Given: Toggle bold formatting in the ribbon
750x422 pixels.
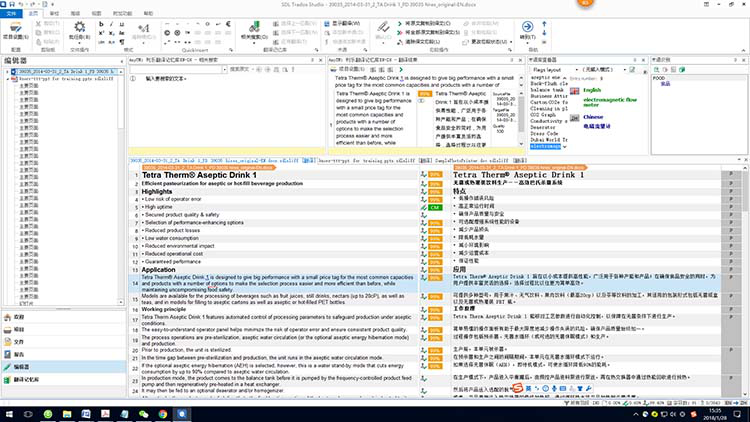Looking at the screenshot, I should 101,24.
